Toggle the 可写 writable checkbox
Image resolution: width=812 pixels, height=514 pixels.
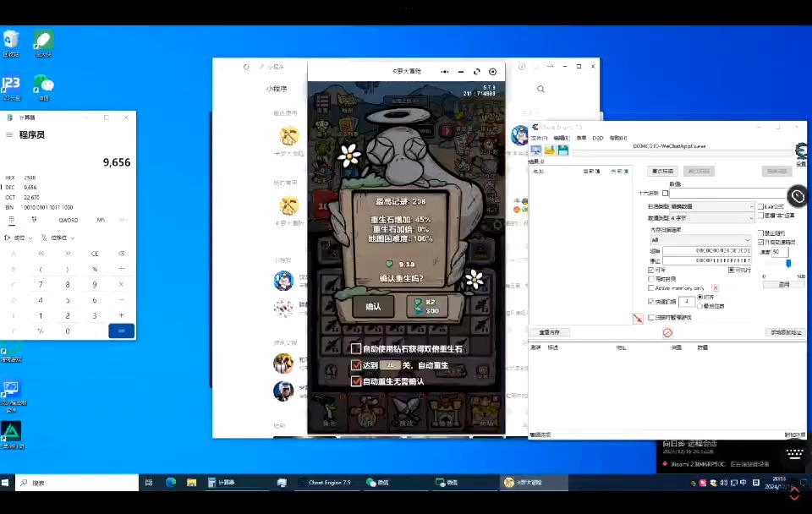tap(651, 270)
